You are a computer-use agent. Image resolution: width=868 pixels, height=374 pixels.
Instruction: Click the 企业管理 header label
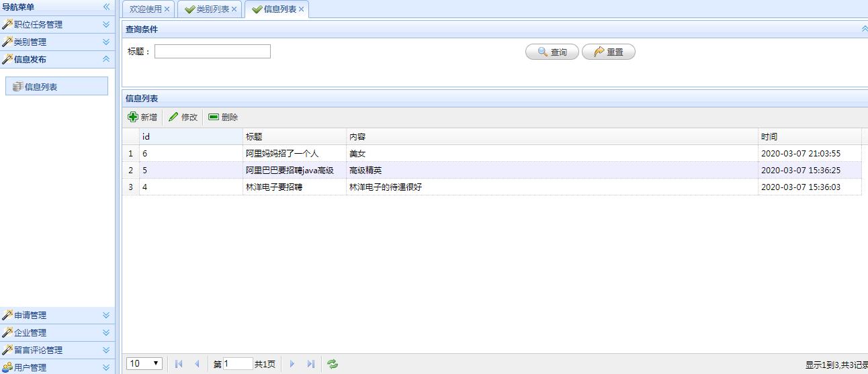(x=30, y=332)
